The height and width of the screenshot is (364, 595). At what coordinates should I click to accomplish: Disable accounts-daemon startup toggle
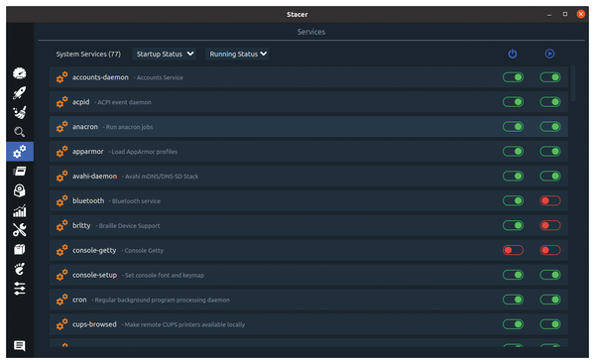click(513, 77)
